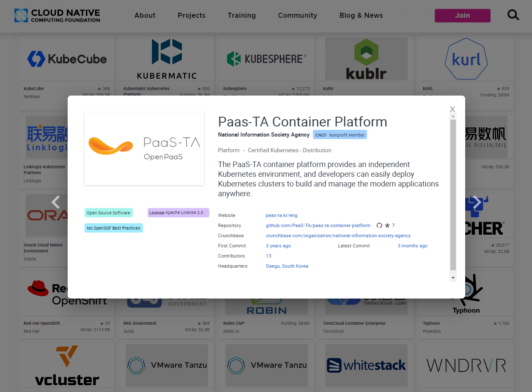Click the Apache License 2.0 tag
This screenshot has width=532, height=392.
[178, 213]
